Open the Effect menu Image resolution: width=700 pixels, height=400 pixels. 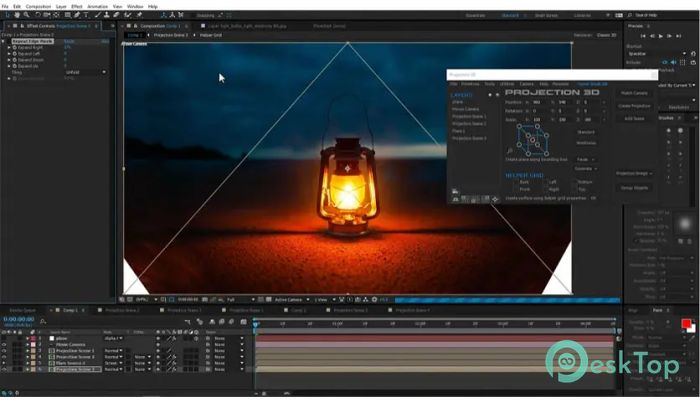pyautogui.click(x=77, y=7)
